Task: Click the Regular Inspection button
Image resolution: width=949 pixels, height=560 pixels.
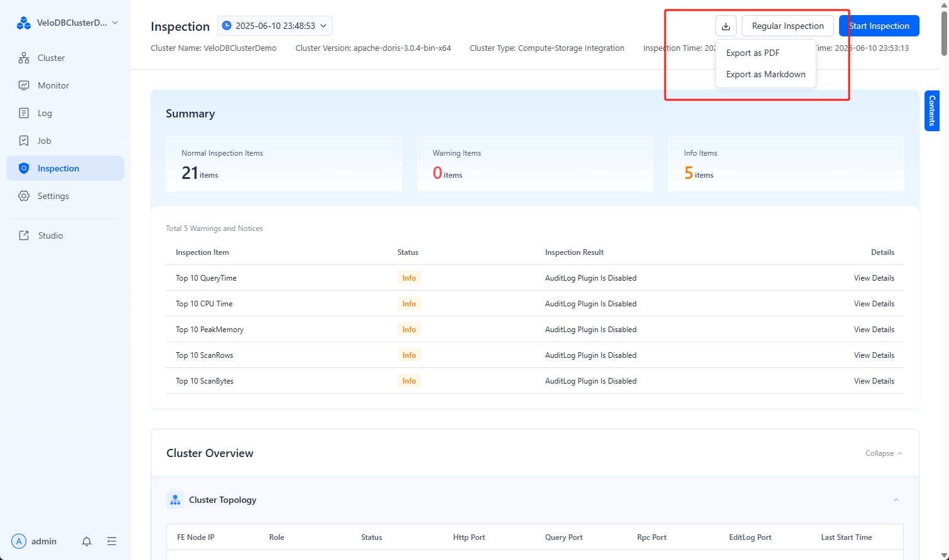Action: pos(788,26)
